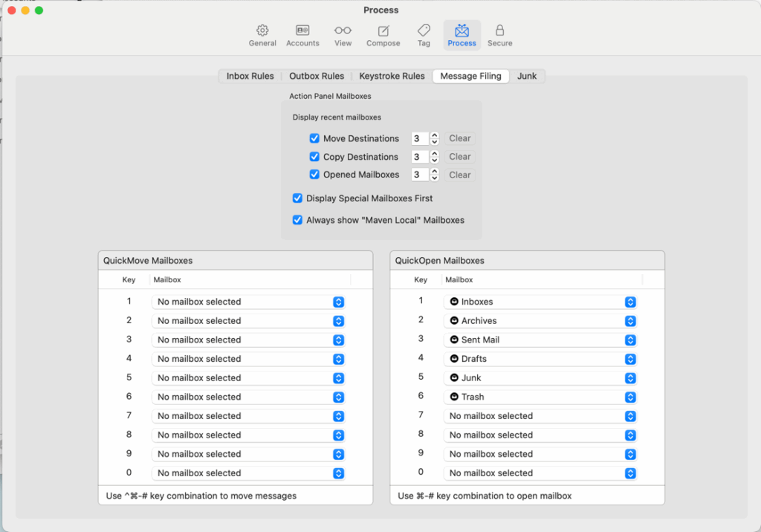Open QuickOpen mailbox dropdown for key 8
This screenshot has height=532, width=761.
pyautogui.click(x=540, y=435)
